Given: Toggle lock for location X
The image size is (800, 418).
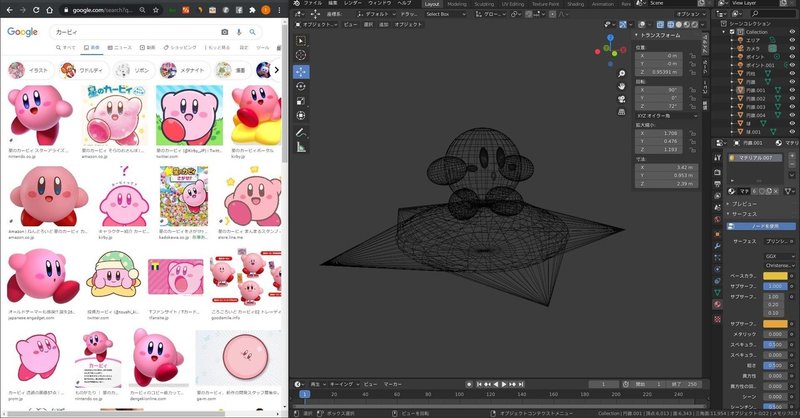Looking at the screenshot, I should click(692, 56).
